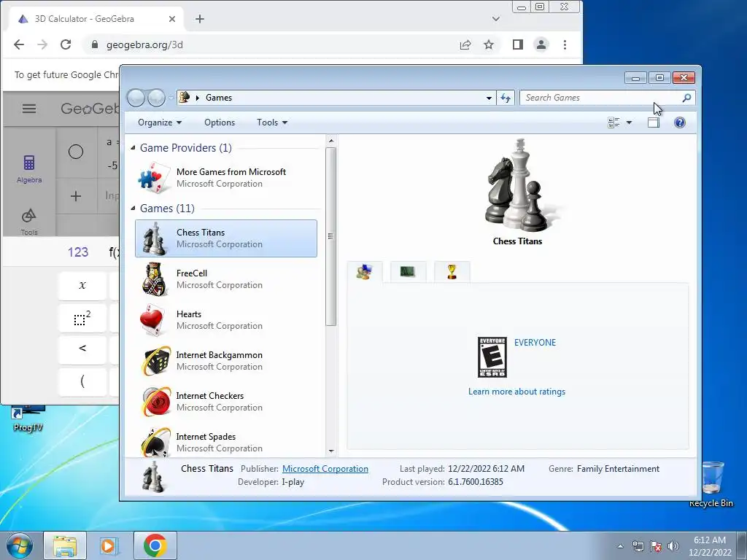747x560 pixels.
Task: Click Chrome's back navigation arrow
Action: [x=18, y=44]
